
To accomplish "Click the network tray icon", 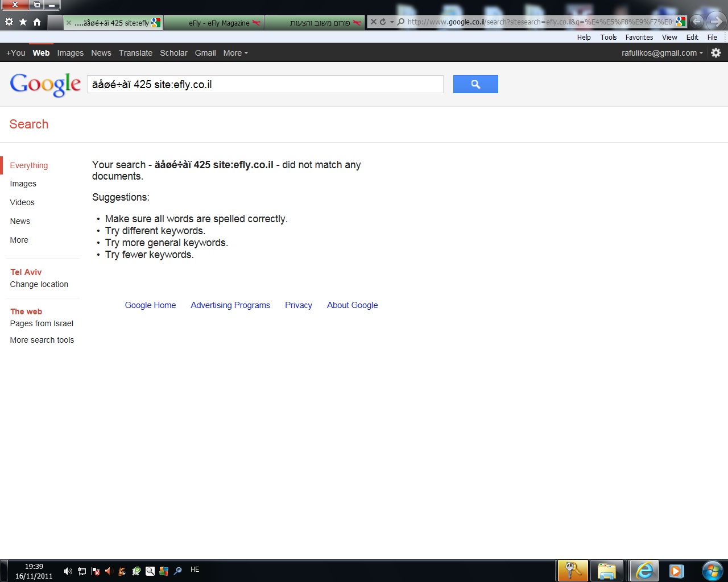I will coord(82,571).
